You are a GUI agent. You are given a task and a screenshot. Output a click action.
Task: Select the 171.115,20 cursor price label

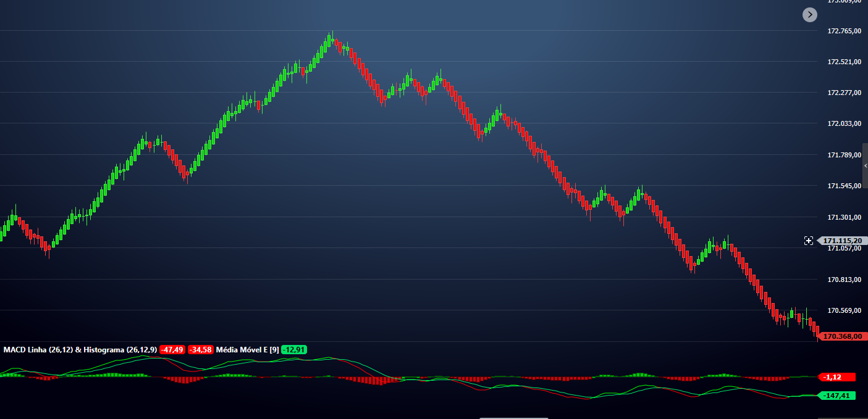coord(842,241)
